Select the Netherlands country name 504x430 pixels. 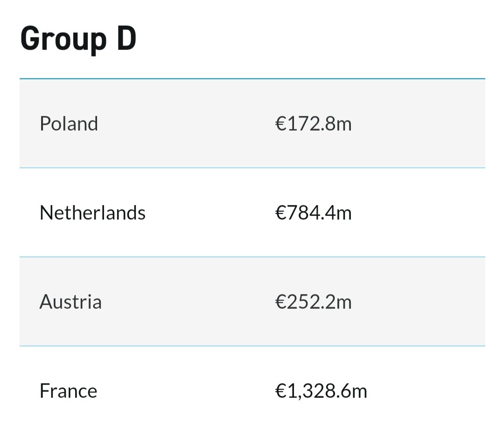[92, 213]
